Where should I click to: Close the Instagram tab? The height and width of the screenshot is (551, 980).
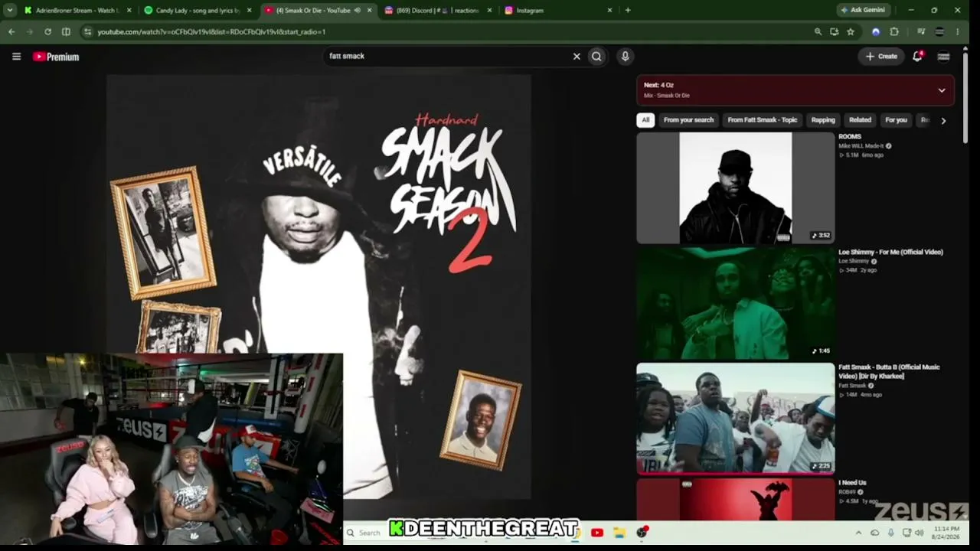coord(609,11)
